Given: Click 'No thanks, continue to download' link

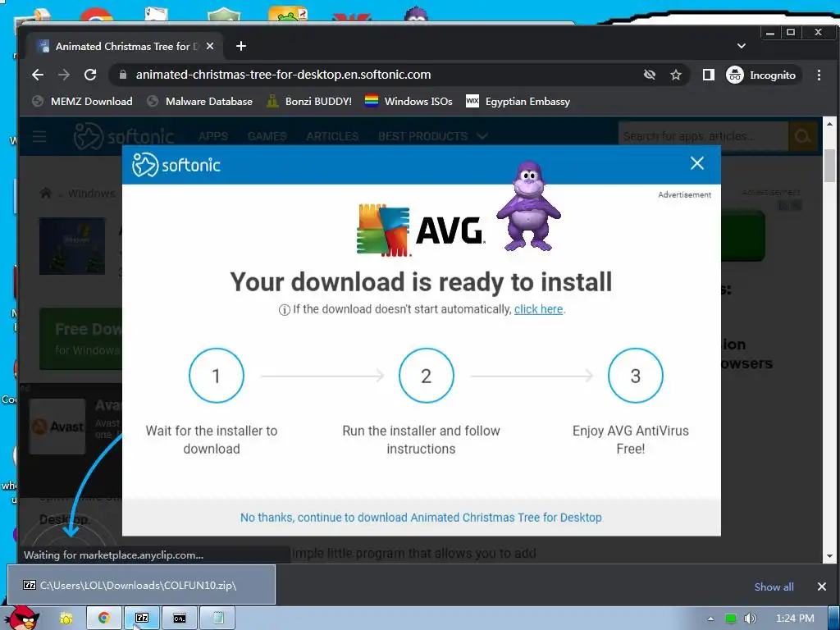Looking at the screenshot, I should [x=421, y=518].
